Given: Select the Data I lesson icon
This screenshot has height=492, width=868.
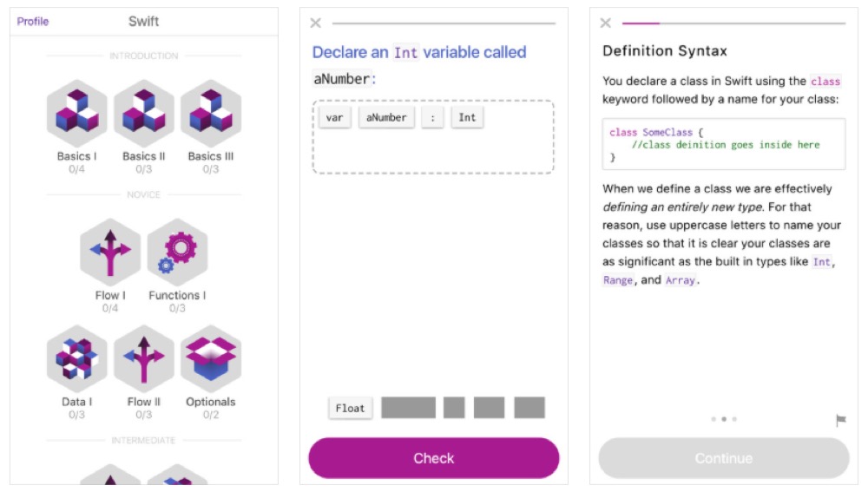Looking at the screenshot, I should [77, 359].
